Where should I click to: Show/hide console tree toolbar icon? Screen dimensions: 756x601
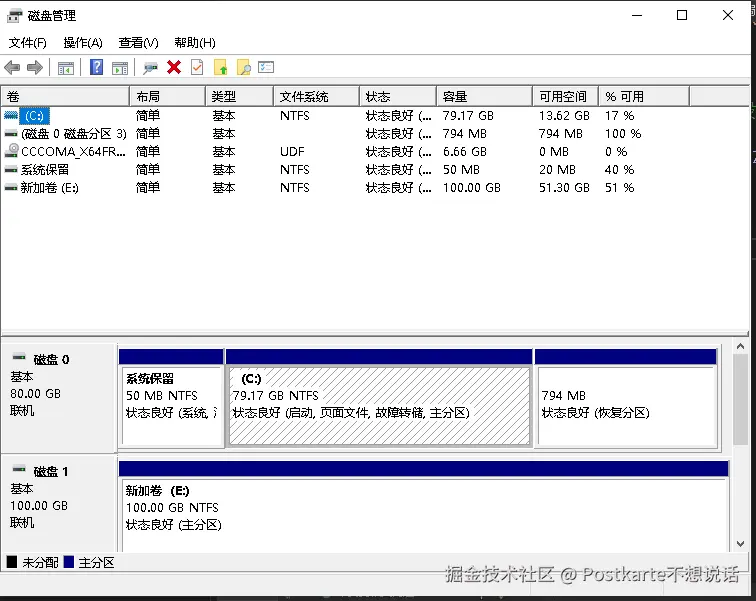coord(66,68)
